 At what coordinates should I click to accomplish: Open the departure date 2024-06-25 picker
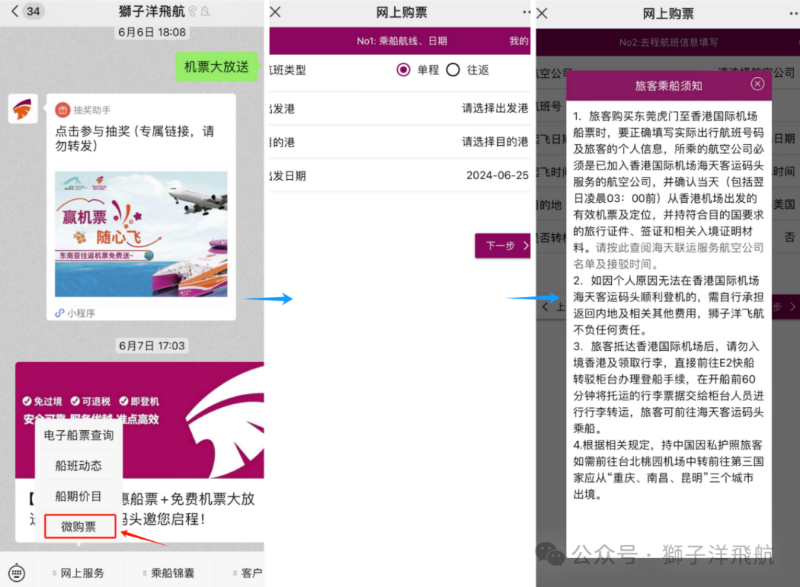[400, 175]
